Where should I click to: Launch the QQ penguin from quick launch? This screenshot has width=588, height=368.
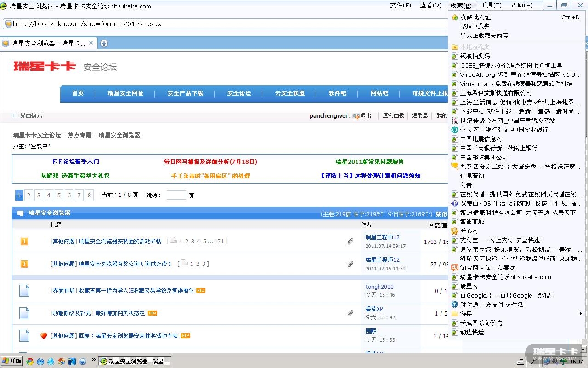51,362
